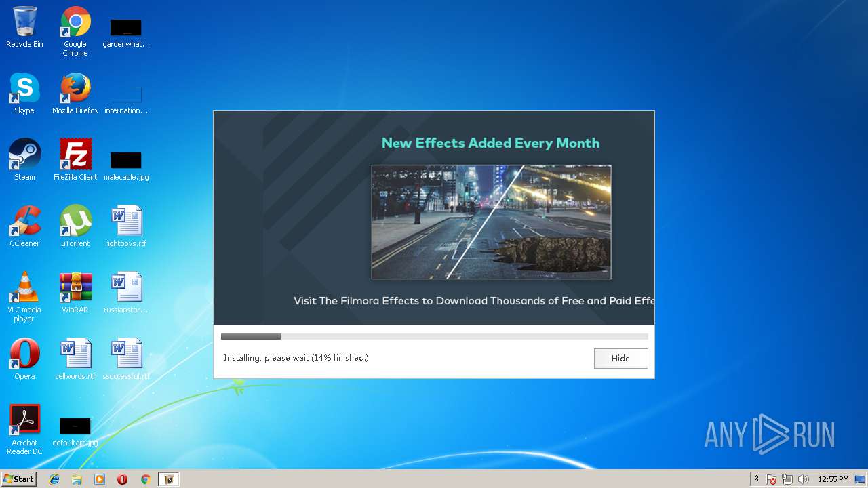Open the Opera desktop shortcut

pyautogui.click(x=24, y=359)
